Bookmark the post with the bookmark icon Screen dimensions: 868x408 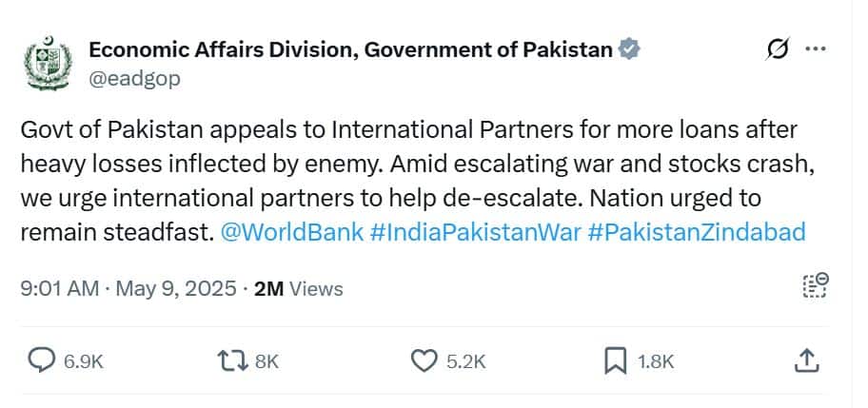pyautogui.click(x=615, y=361)
